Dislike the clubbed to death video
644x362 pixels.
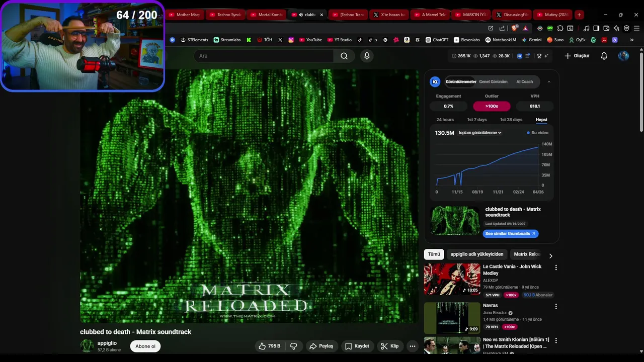pos(294,346)
